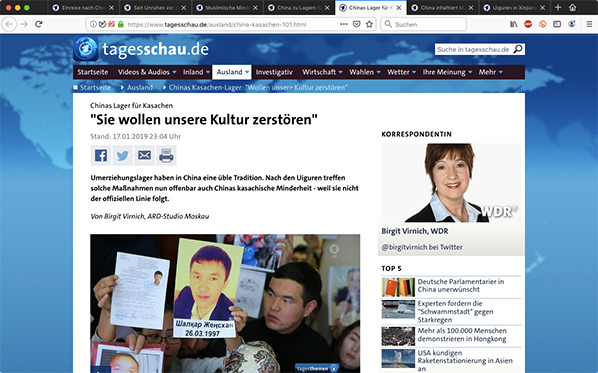Open page actions three-dot menu
The image size is (598, 373).
coord(344,24)
